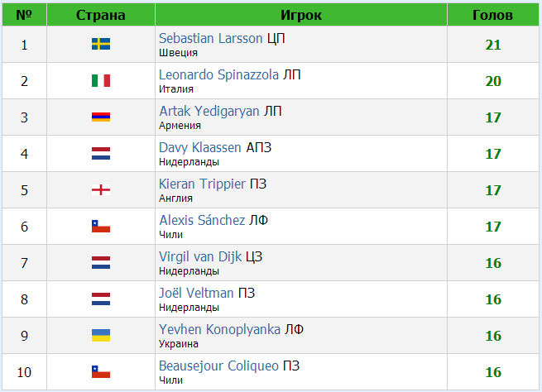Click Netherlands flag in row 4
This screenshot has width=542, height=392.
point(101,153)
